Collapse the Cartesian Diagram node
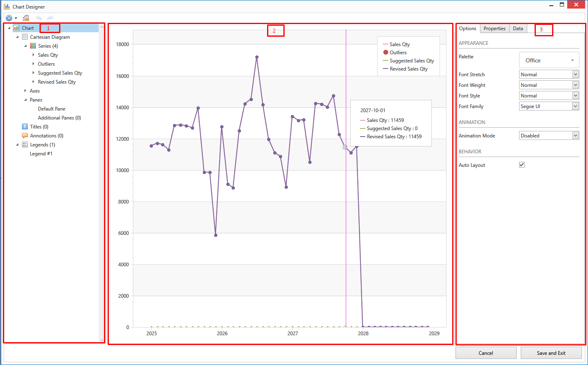Image resolution: width=588 pixels, height=365 pixels. point(17,37)
